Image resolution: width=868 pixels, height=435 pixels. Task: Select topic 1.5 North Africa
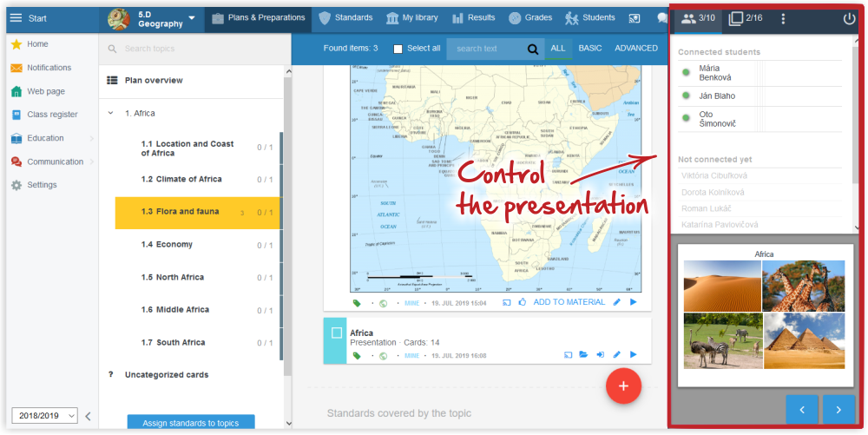[197, 277]
